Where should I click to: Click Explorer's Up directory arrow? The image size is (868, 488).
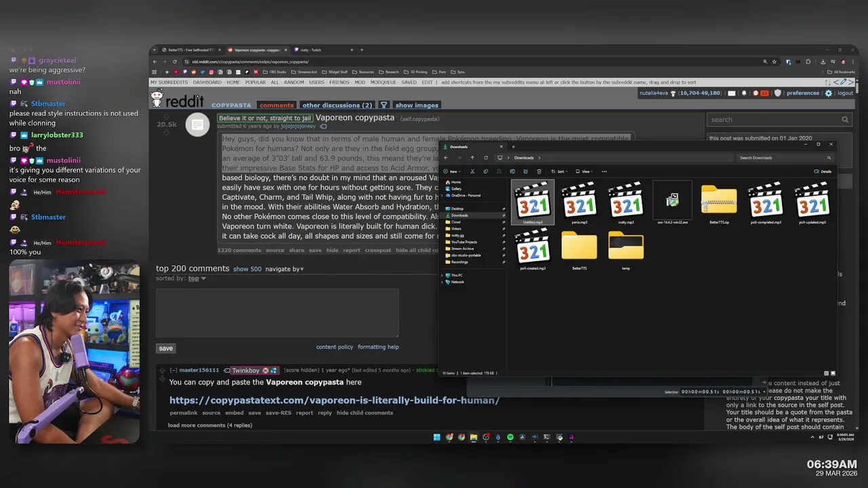473,158
